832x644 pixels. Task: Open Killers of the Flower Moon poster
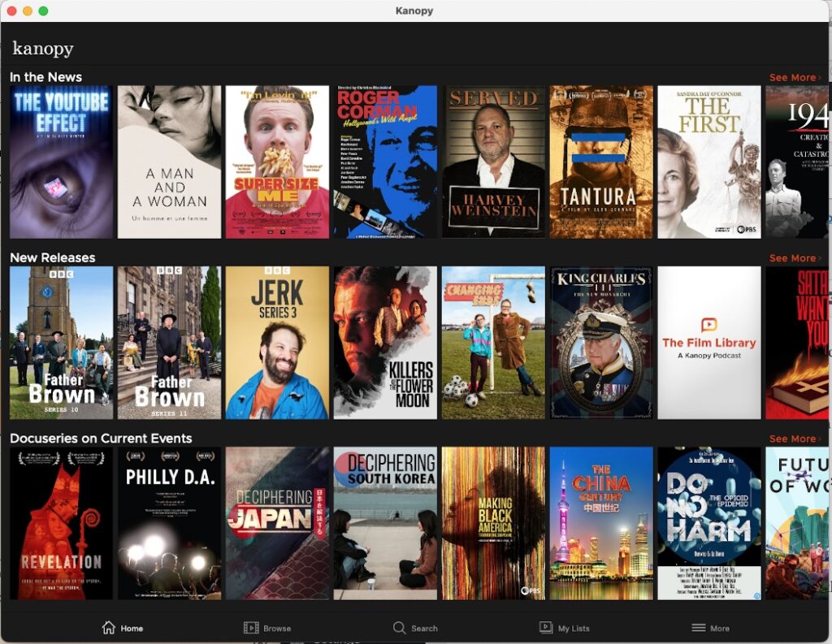[x=385, y=342]
